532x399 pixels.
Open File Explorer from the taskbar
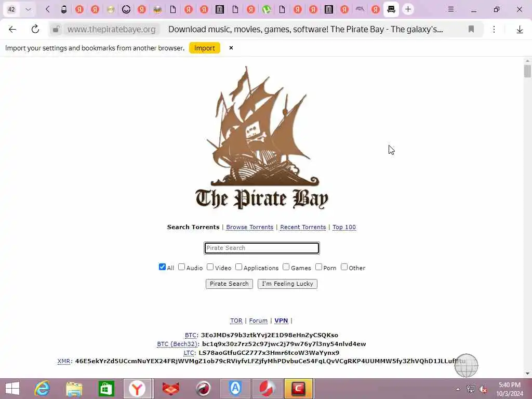pos(74,389)
